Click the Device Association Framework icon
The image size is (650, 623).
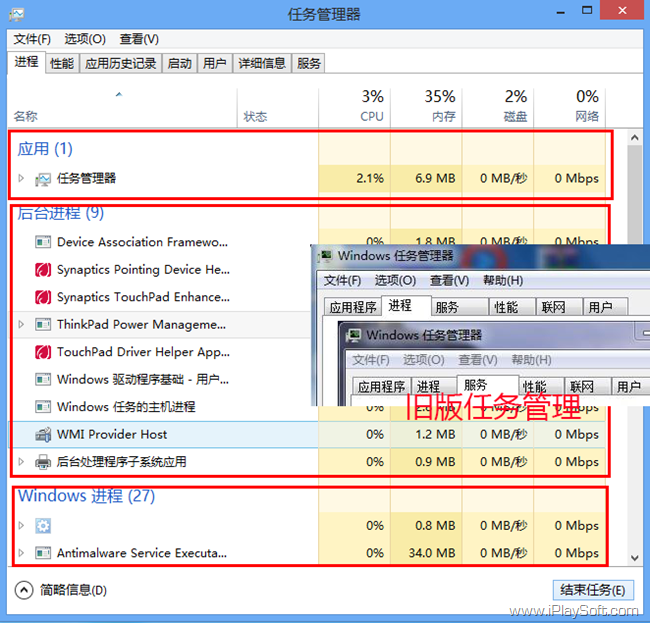click(x=43, y=242)
